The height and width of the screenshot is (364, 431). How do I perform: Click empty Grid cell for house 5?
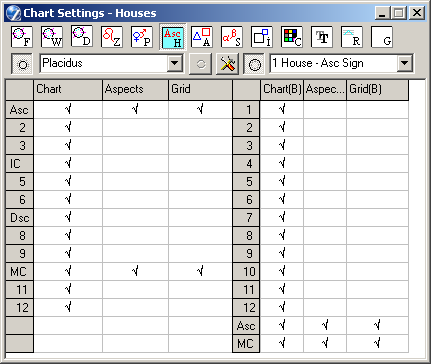click(200, 181)
